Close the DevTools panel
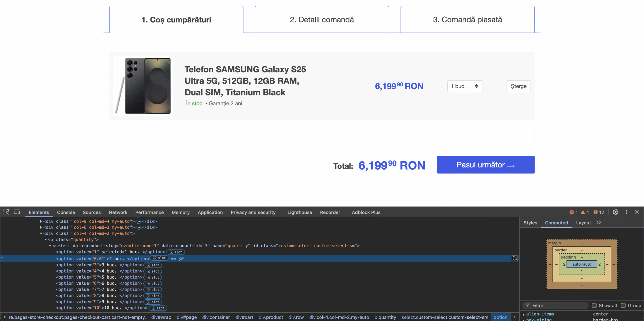 click(637, 212)
